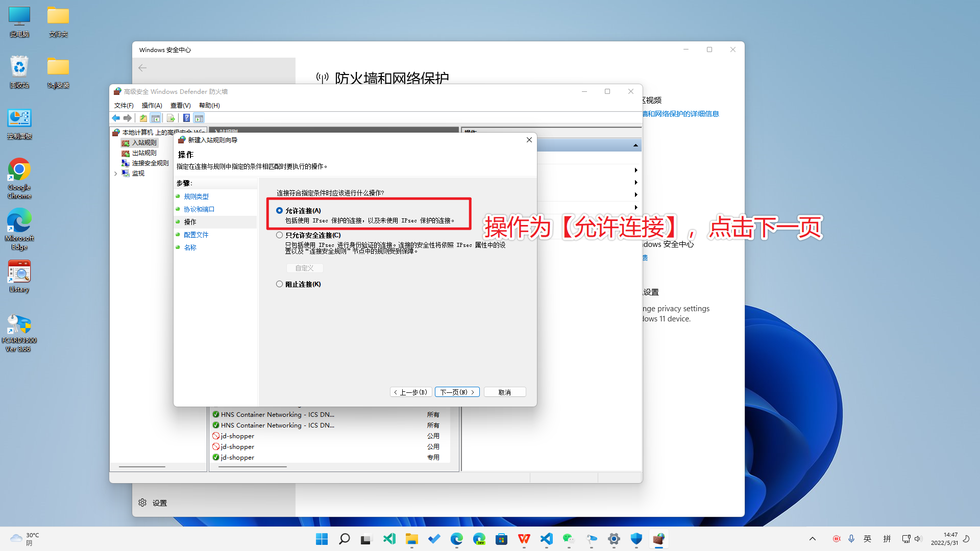Select 连接安全规则 in the firewall tree
980x551 pixels.
click(x=150, y=163)
